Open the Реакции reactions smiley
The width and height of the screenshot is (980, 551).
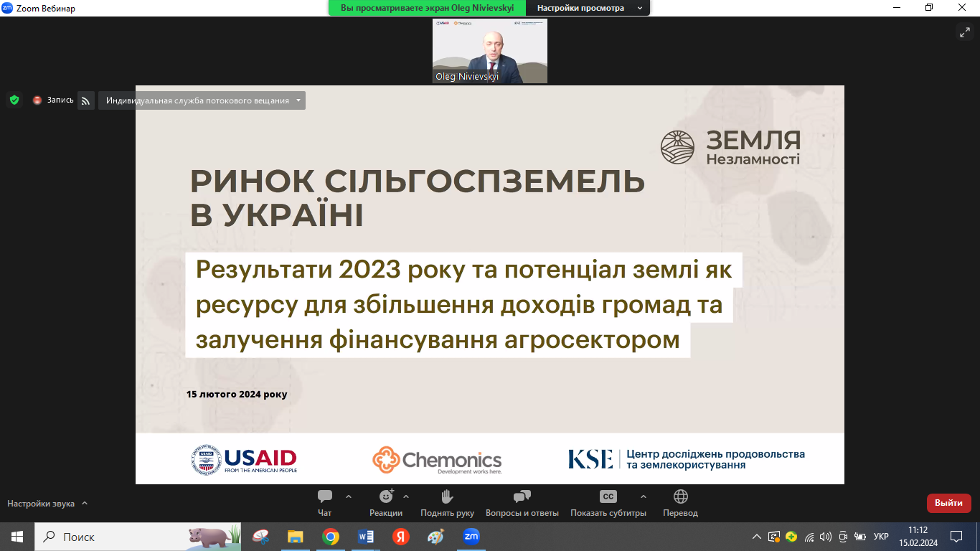click(386, 503)
